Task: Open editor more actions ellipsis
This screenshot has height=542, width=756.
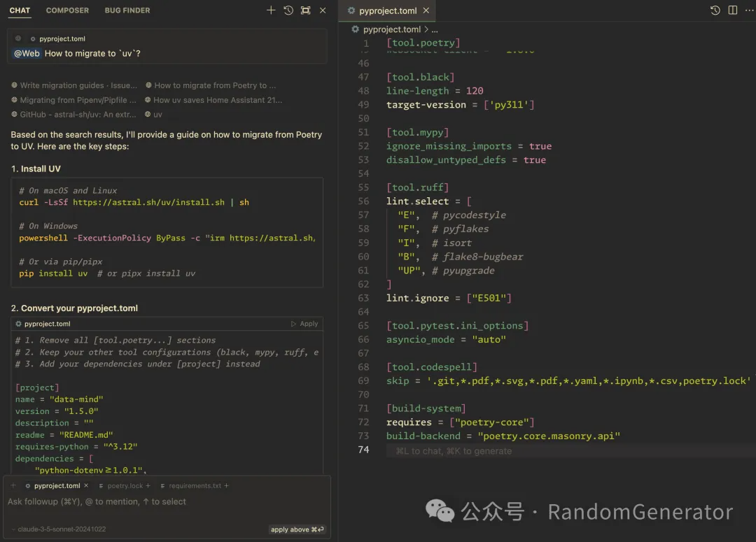Action: [x=749, y=10]
